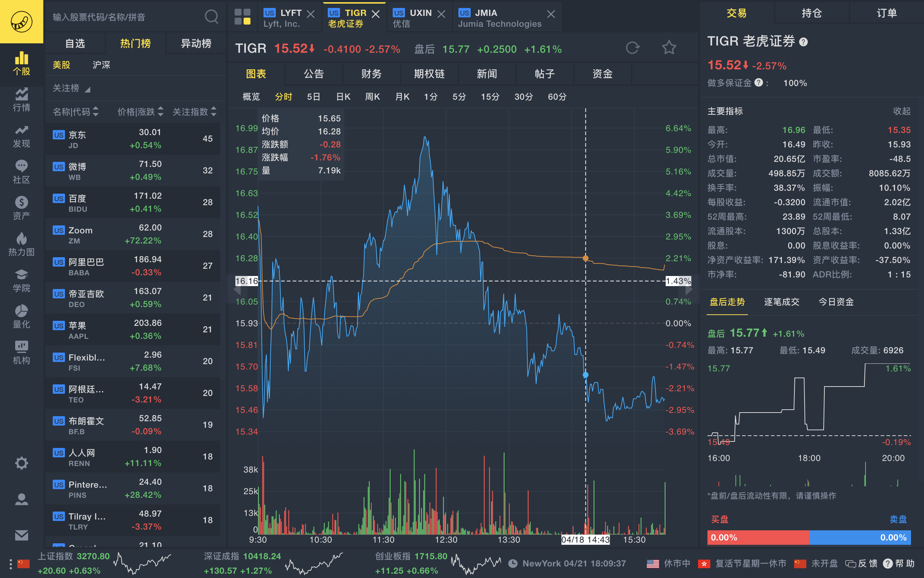Sort list by 名称|代码 column
Image resolution: width=924 pixels, height=578 pixels.
coord(75,112)
